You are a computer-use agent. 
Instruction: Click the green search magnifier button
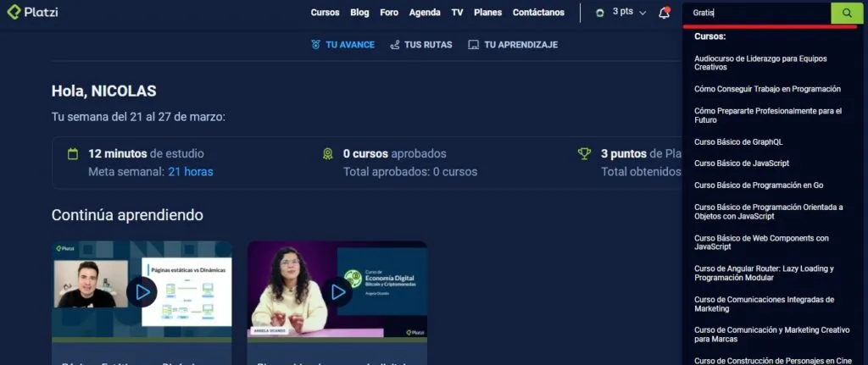847,13
